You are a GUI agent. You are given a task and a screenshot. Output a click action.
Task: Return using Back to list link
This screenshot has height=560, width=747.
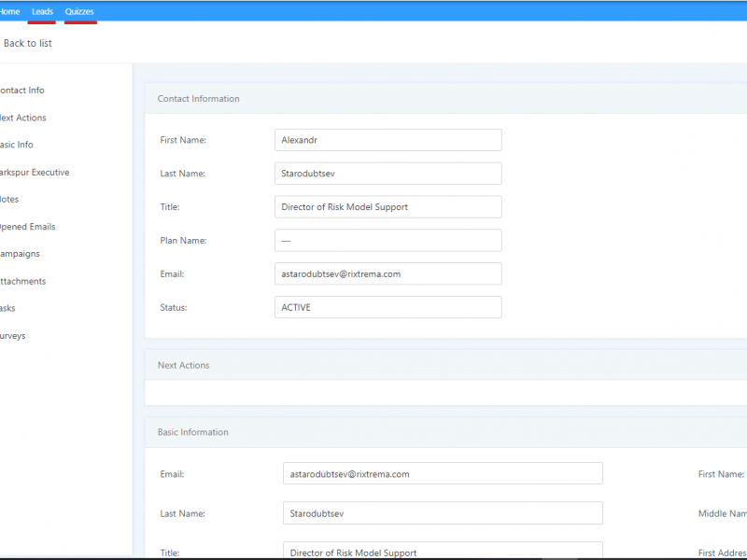pyautogui.click(x=27, y=43)
